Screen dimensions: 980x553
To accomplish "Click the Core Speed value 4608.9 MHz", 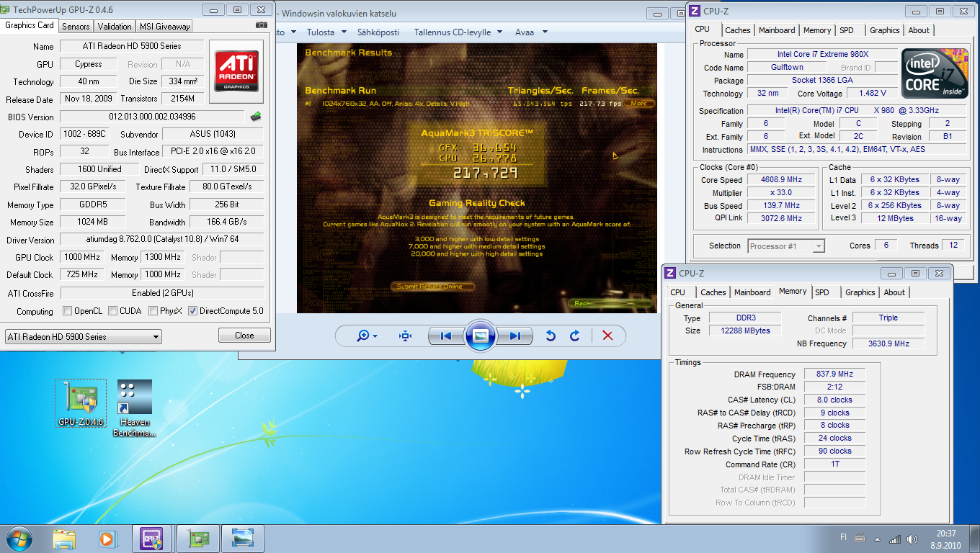I will [x=781, y=180].
